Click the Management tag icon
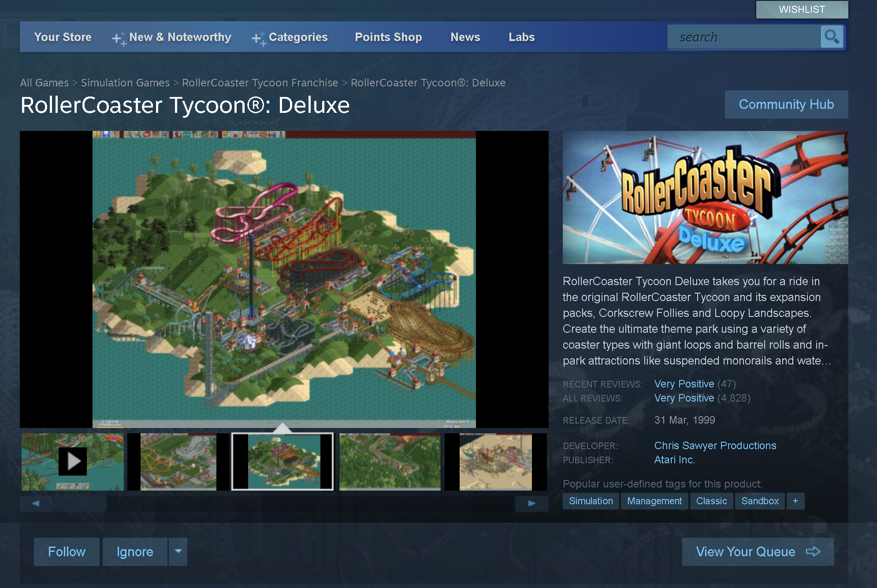This screenshot has width=877, height=588. (x=654, y=501)
